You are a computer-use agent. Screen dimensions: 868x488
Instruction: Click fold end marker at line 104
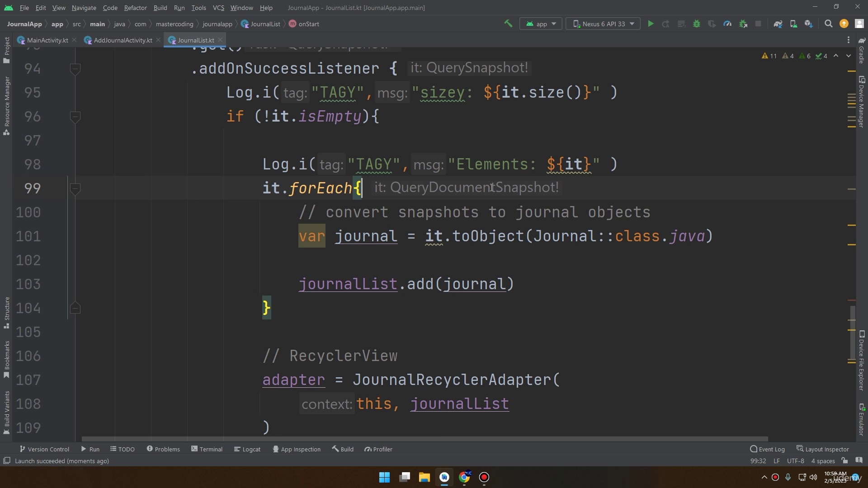click(75, 308)
